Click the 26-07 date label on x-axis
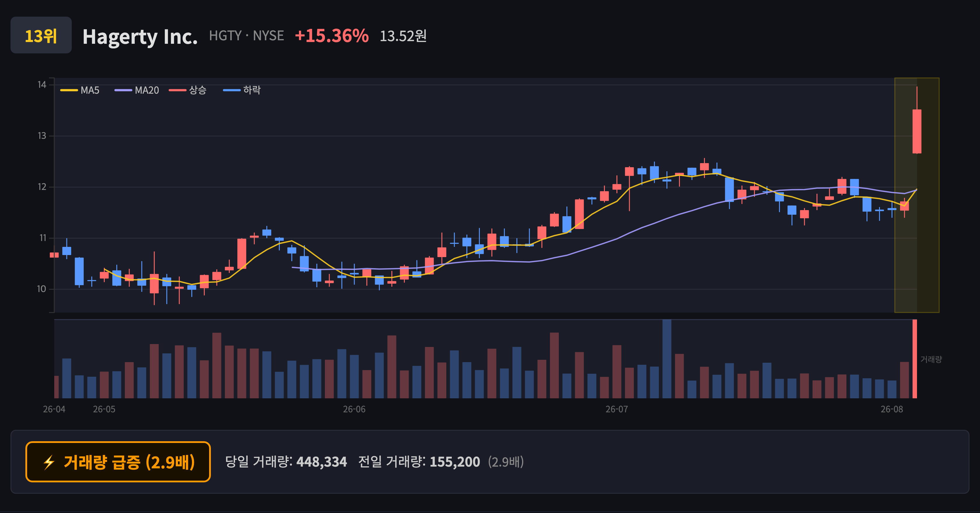The height and width of the screenshot is (513, 980). point(617,409)
